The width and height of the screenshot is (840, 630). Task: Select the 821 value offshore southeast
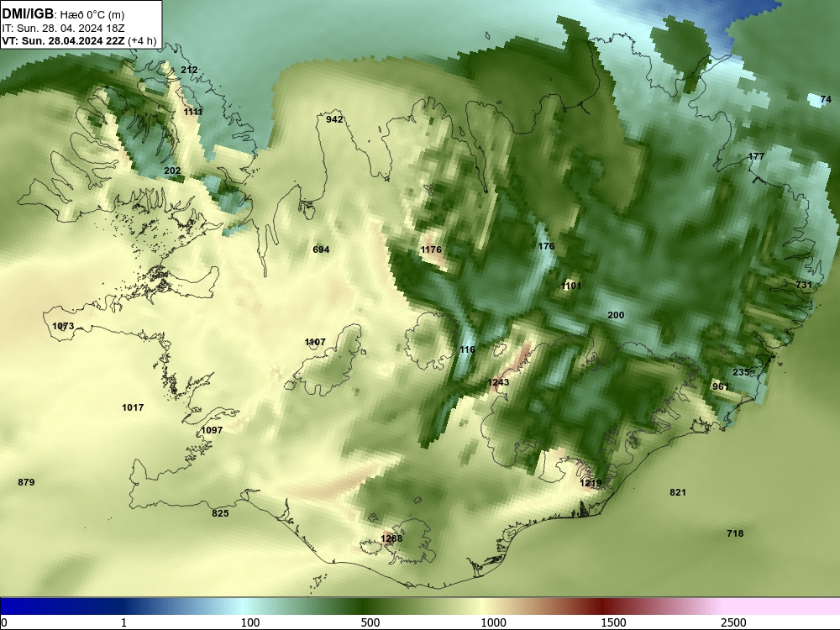[678, 491]
